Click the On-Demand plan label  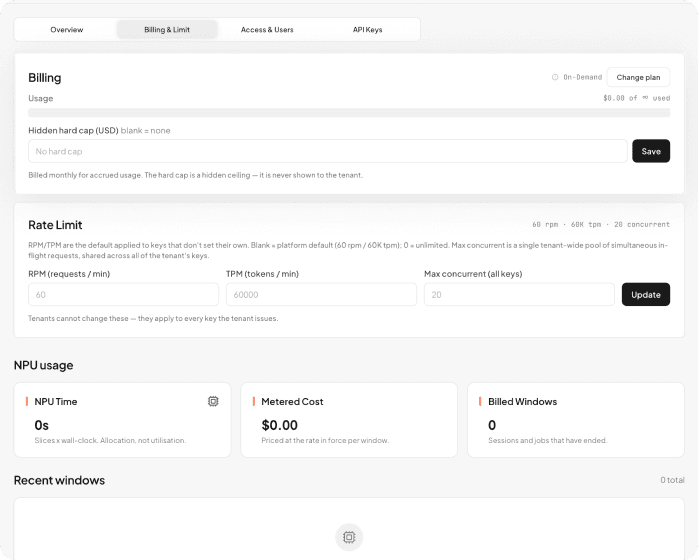[583, 77]
